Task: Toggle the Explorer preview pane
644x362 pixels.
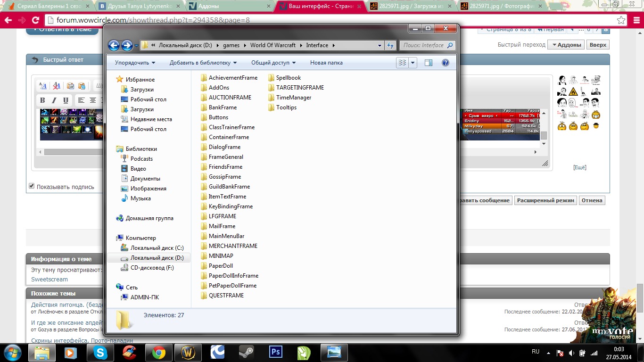Action: pyautogui.click(x=428, y=63)
